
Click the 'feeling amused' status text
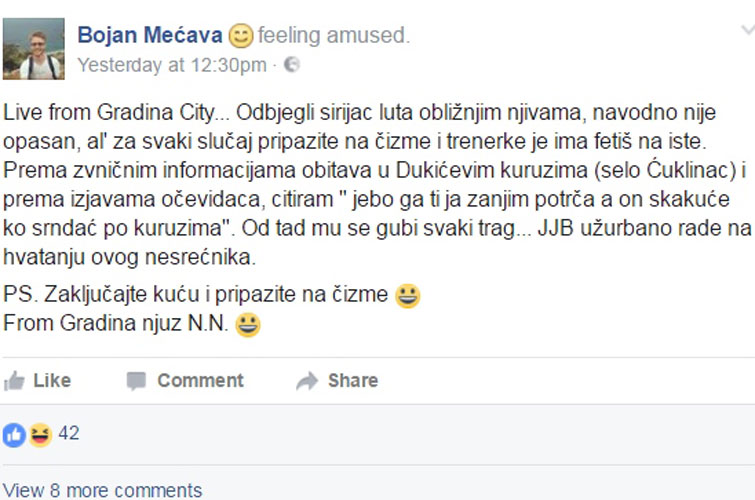point(334,35)
